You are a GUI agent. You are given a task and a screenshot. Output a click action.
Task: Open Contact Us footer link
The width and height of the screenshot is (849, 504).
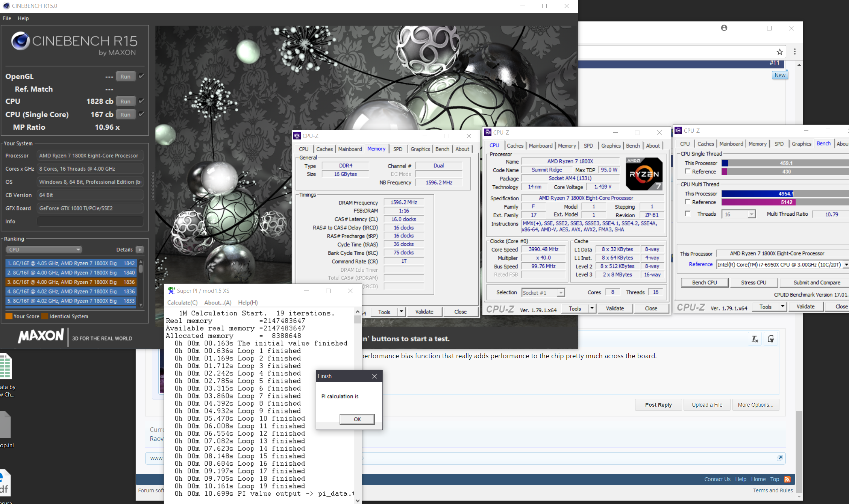717,479
